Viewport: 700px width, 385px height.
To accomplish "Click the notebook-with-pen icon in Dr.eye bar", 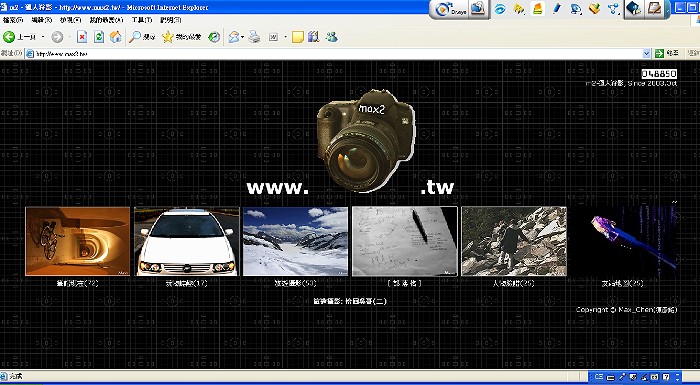I will click(654, 9).
